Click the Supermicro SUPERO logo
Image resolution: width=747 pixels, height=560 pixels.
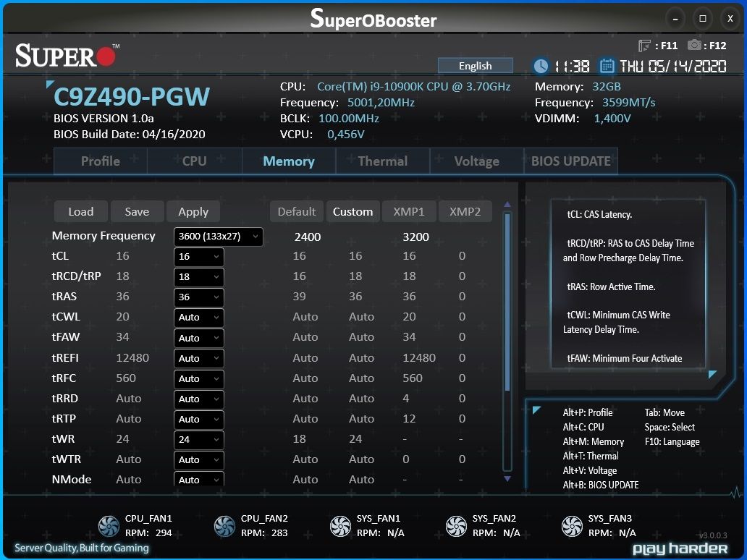pos(67,55)
